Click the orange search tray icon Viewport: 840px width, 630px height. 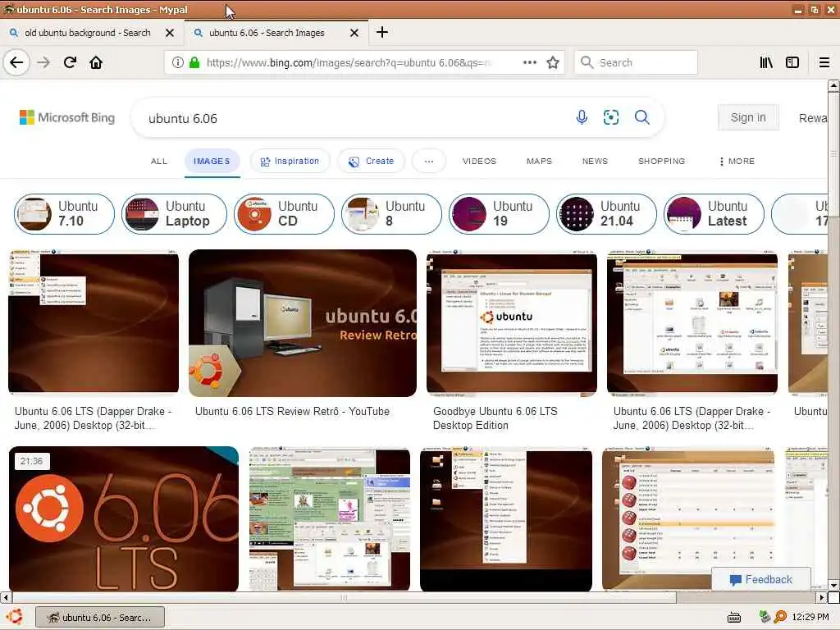click(x=780, y=617)
